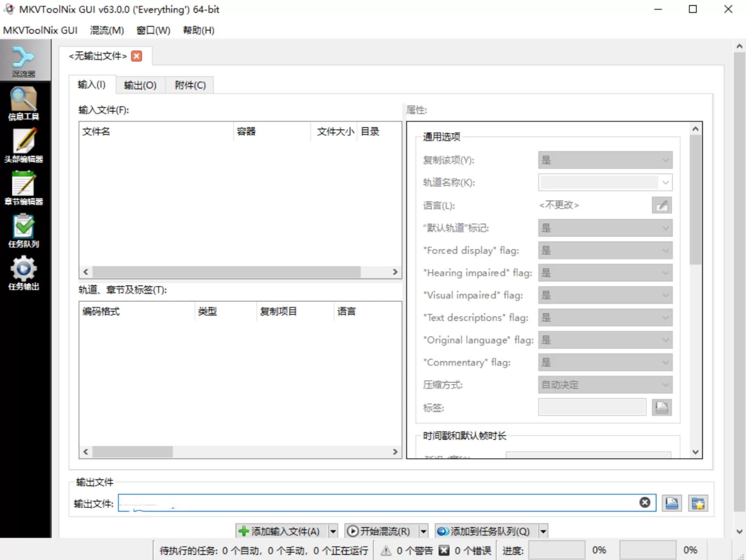This screenshot has height=560, width=746.
Task: Click the 标签 tags file browse icon
Action: point(662,407)
